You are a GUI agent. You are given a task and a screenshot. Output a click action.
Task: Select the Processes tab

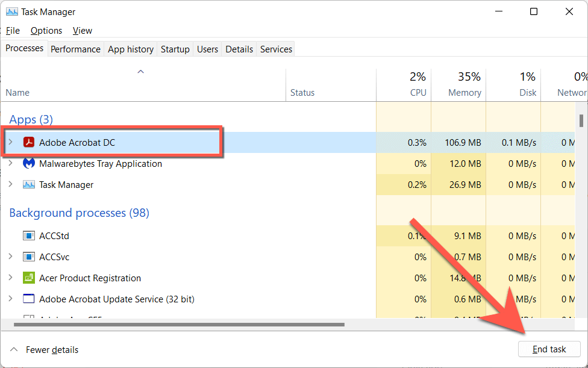(24, 48)
